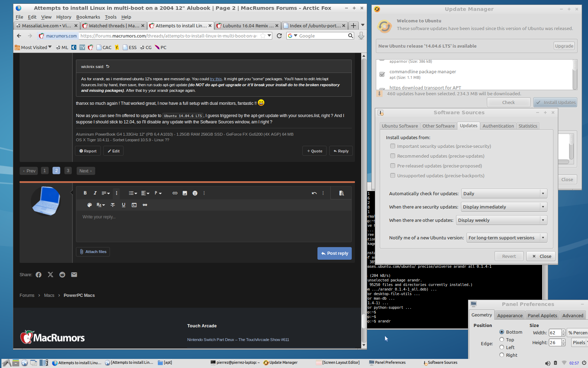Open other updates 'Display weekly' dropdown
Viewport: 588px width, 368px height.
click(502, 220)
